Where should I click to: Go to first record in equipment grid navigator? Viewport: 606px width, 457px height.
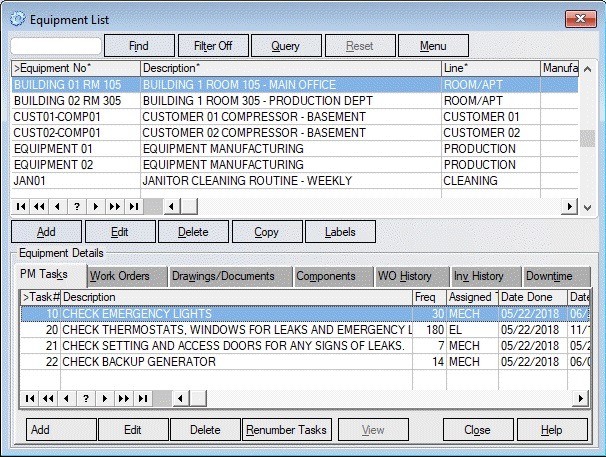[x=21, y=206]
